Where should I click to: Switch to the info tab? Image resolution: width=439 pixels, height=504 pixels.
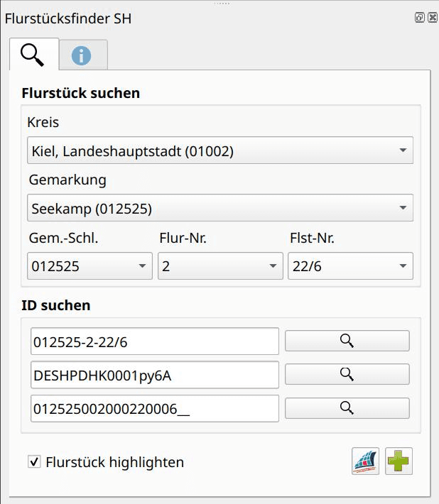[x=82, y=55]
